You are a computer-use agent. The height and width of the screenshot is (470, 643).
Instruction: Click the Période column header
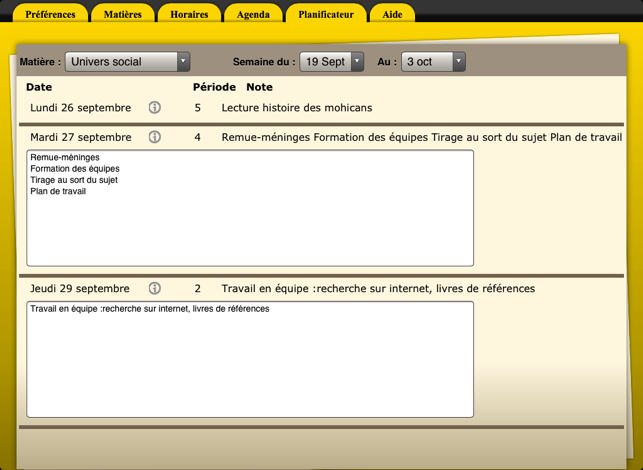click(x=214, y=87)
